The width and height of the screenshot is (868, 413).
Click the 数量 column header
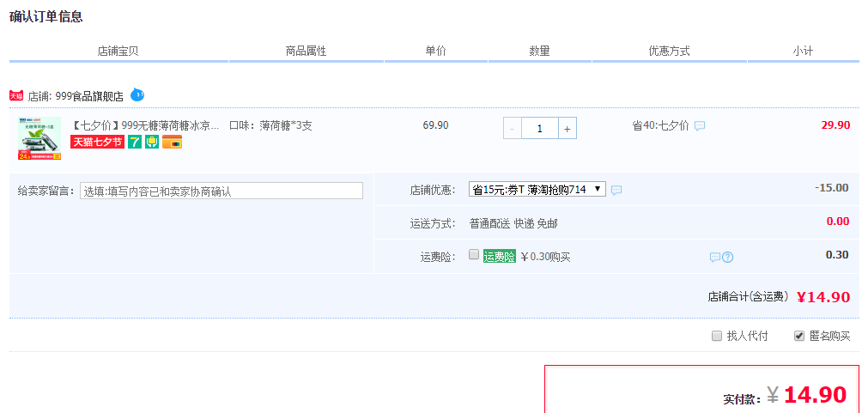(540, 52)
